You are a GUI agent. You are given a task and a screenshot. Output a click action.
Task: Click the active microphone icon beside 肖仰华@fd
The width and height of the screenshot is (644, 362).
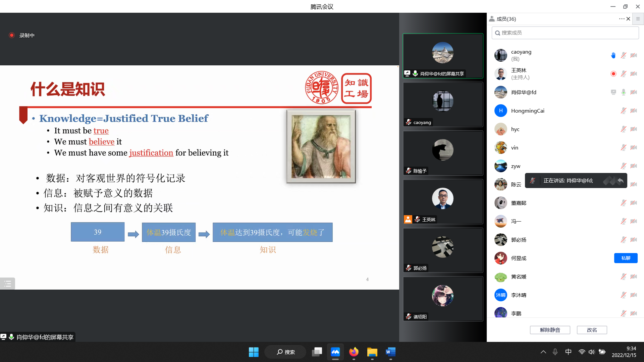[x=623, y=92]
